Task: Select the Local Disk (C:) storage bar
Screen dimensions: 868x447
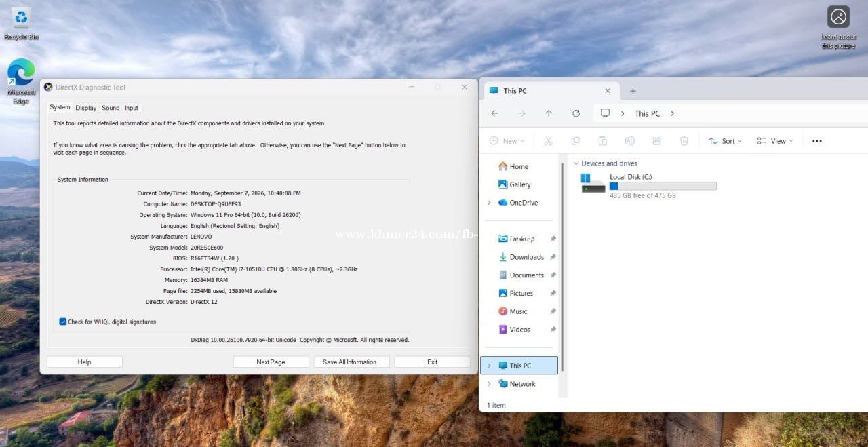Action: [663, 186]
